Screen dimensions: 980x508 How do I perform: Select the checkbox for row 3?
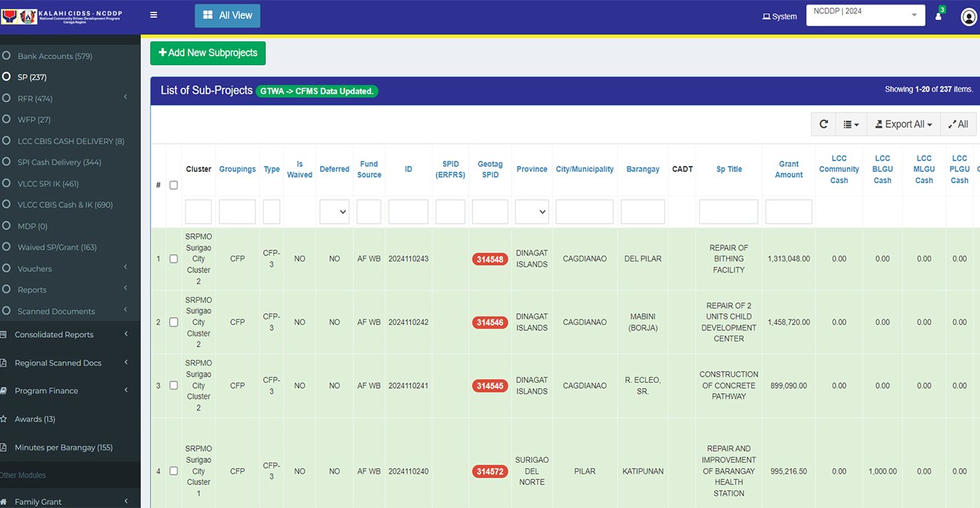[x=173, y=386]
